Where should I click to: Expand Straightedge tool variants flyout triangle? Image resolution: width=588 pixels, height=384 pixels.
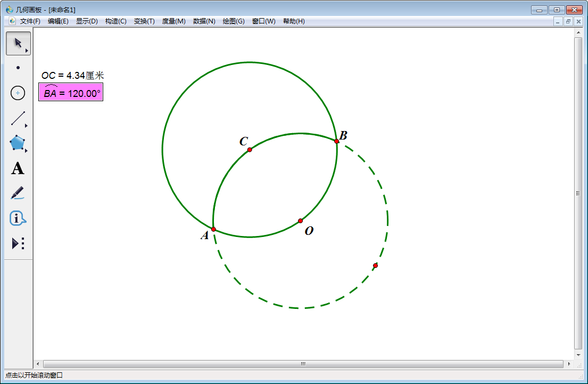click(26, 126)
